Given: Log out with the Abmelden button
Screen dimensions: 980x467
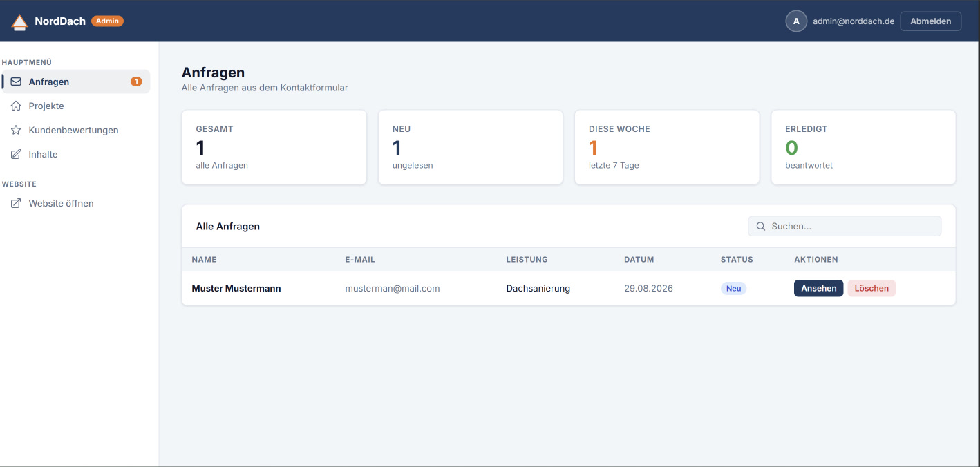Looking at the screenshot, I should (x=930, y=21).
